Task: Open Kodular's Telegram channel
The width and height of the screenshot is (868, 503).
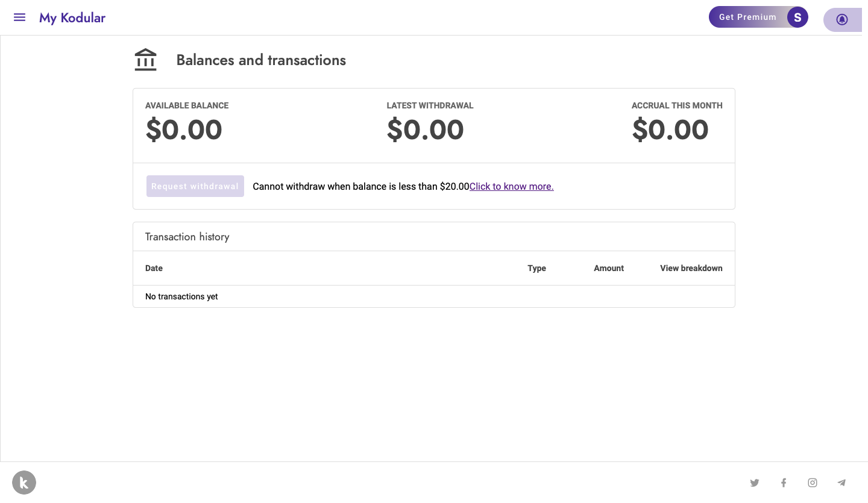Action: (841, 483)
